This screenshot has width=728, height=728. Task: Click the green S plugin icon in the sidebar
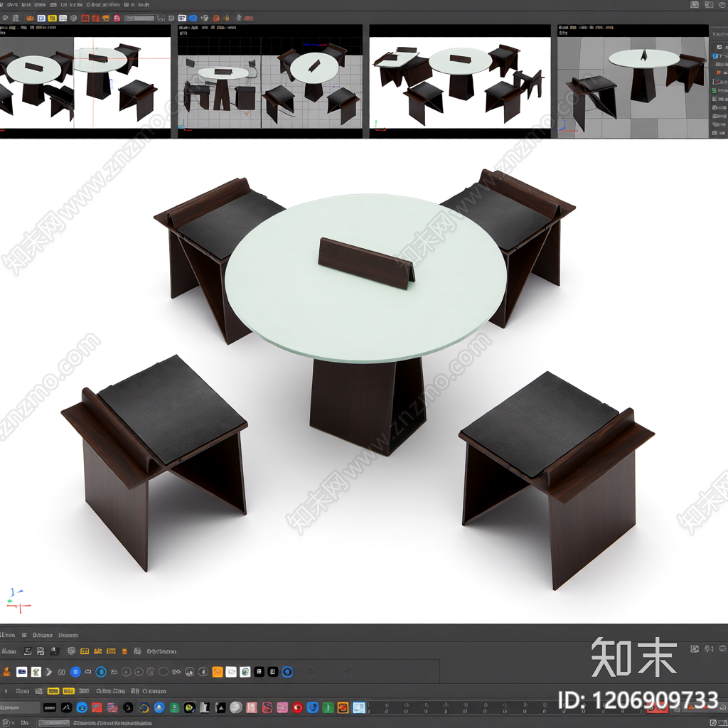click(714, 91)
